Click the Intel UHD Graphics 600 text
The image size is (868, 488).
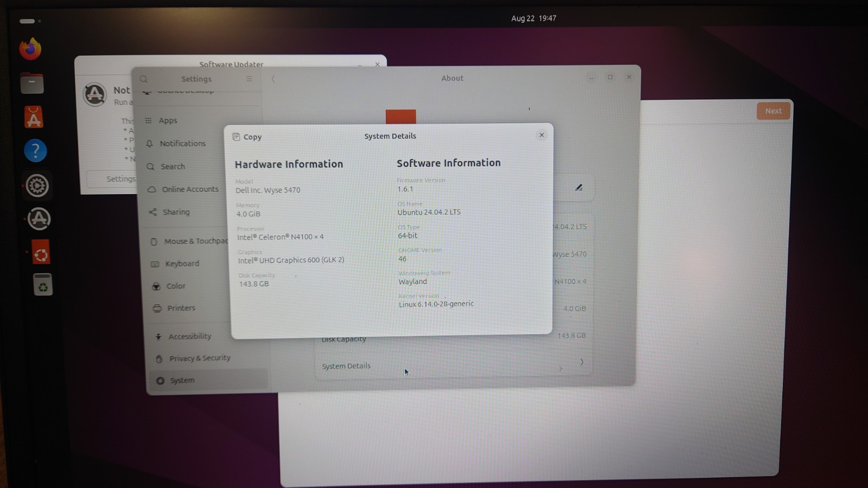pyautogui.click(x=291, y=260)
